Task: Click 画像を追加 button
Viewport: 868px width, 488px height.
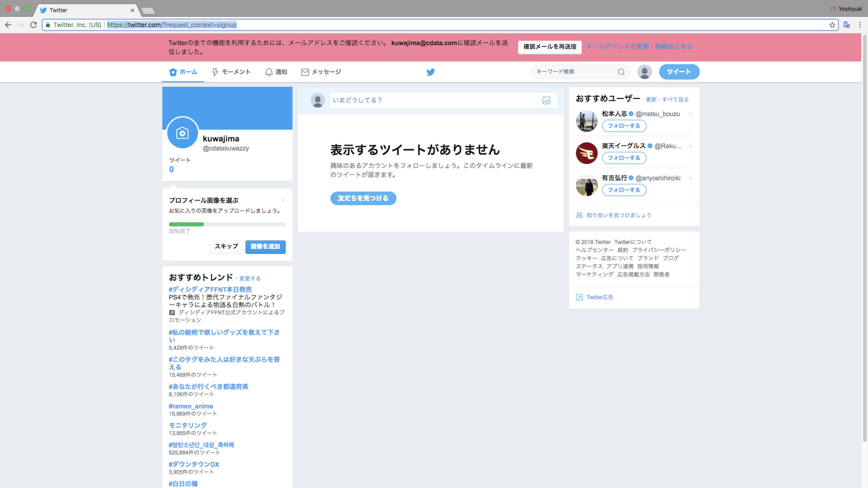Action: point(265,246)
